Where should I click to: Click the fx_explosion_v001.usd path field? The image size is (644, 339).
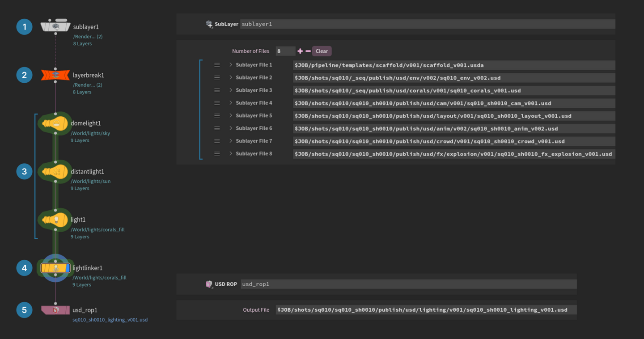point(454,154)
